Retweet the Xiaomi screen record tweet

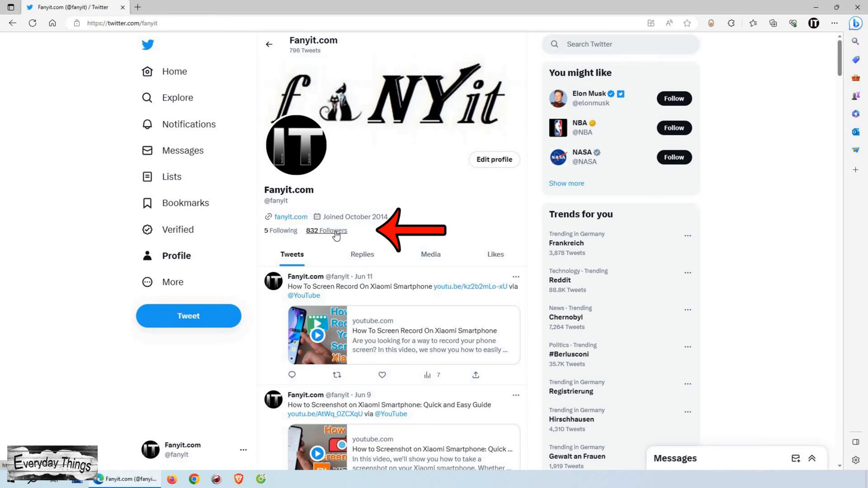point(337,375)
